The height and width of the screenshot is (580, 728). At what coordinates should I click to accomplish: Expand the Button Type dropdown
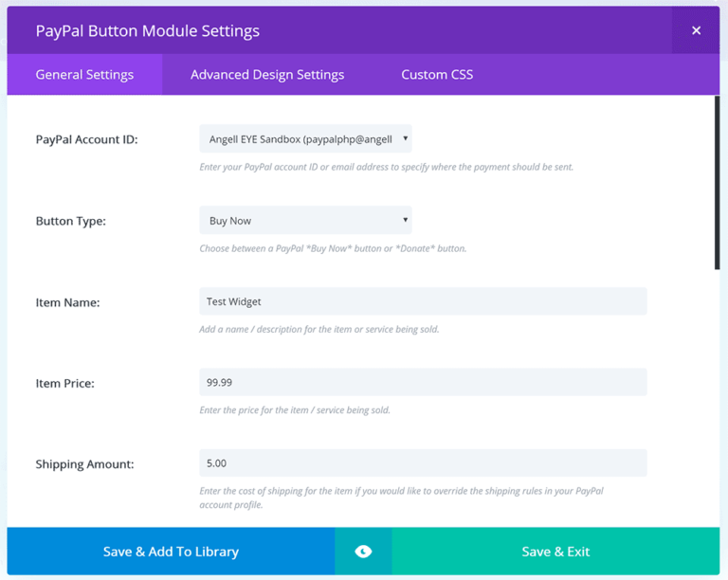(x=305, y=221)
